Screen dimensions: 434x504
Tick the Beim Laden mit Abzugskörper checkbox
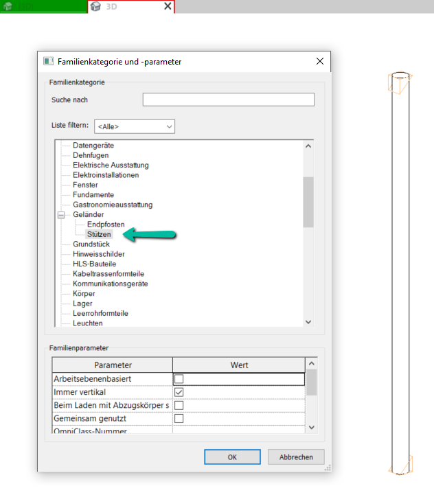pyautogui.click(x=179, y=405)
